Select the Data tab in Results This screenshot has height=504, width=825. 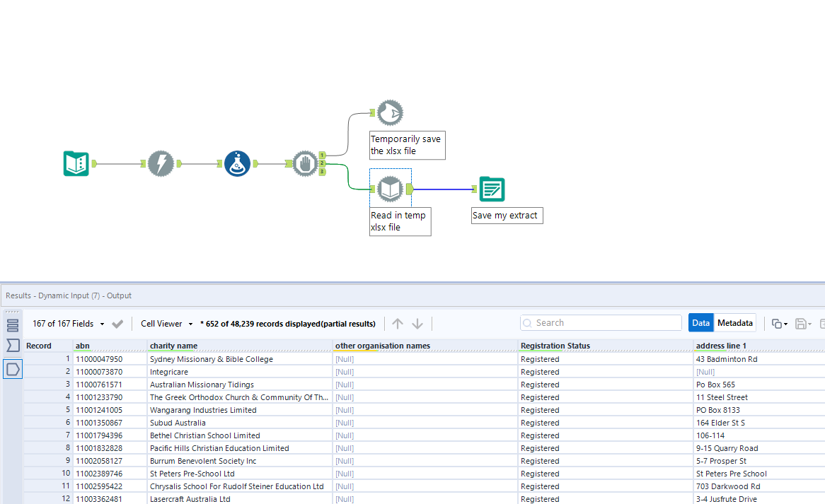(701, 322)
